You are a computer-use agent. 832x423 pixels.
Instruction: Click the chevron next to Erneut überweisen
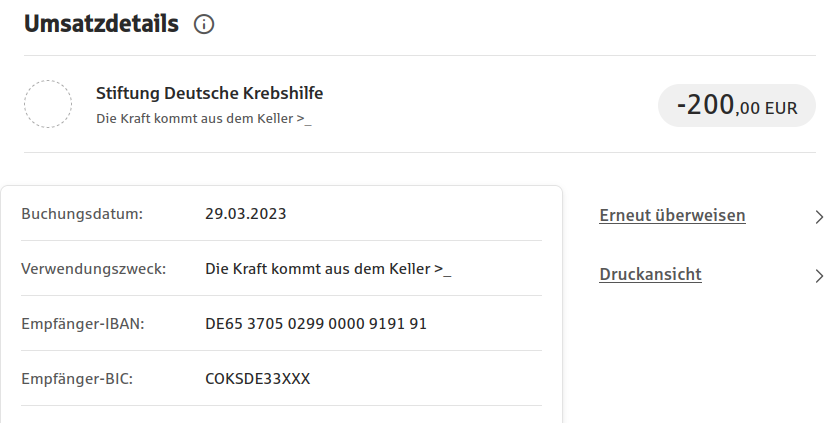pos(819,216)
